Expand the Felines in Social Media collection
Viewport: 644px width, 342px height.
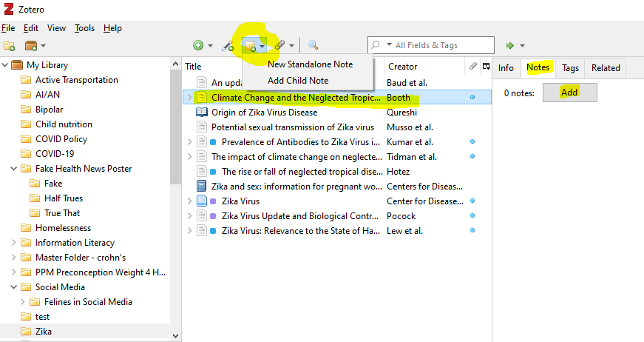click(23, 302)
